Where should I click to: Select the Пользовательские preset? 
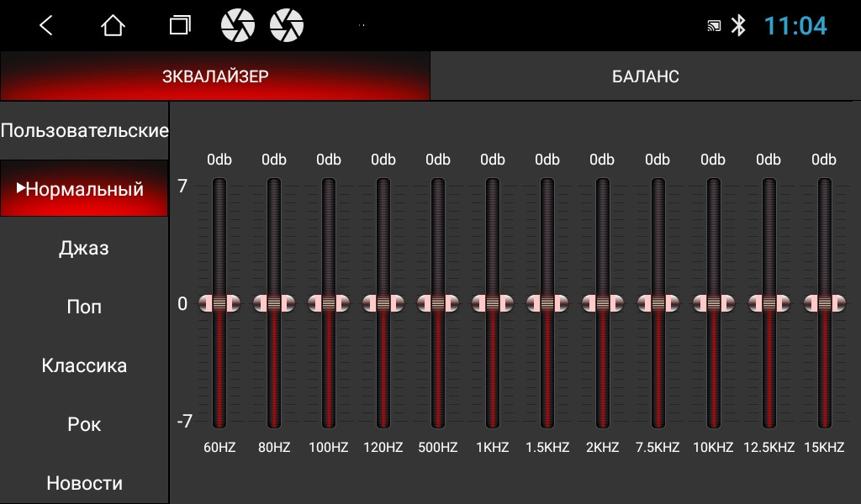(84, 131)
